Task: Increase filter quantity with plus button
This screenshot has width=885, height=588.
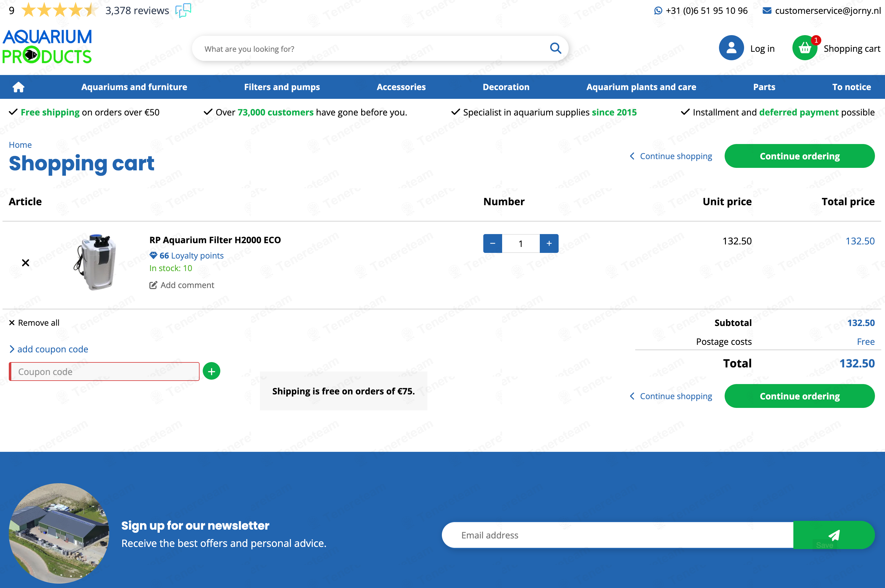Action: [x=549, y=243]
